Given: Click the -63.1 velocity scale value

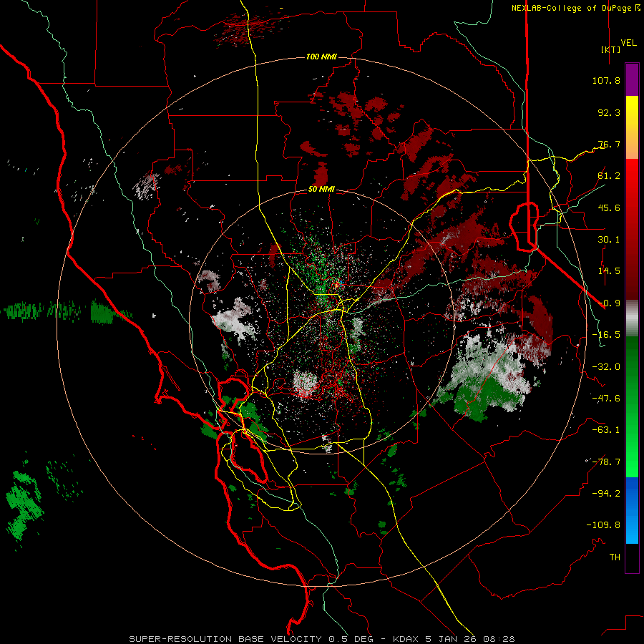Looking at the screenshot, I should [606, 430].
